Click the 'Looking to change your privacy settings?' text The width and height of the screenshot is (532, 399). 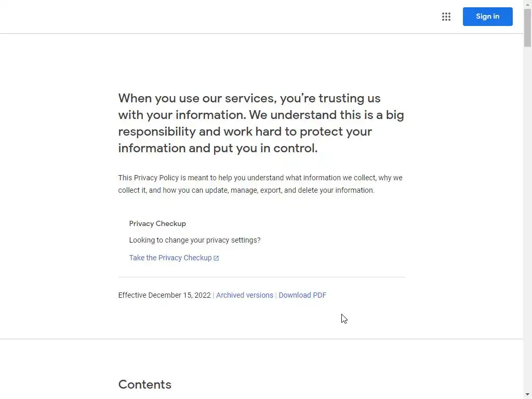[195, 240]
